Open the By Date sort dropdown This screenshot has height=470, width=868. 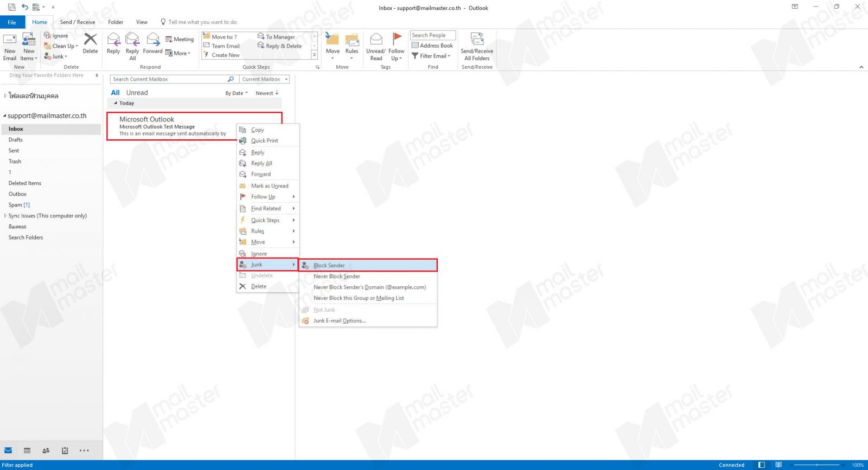pyautogui.click(x=237, y=93)
